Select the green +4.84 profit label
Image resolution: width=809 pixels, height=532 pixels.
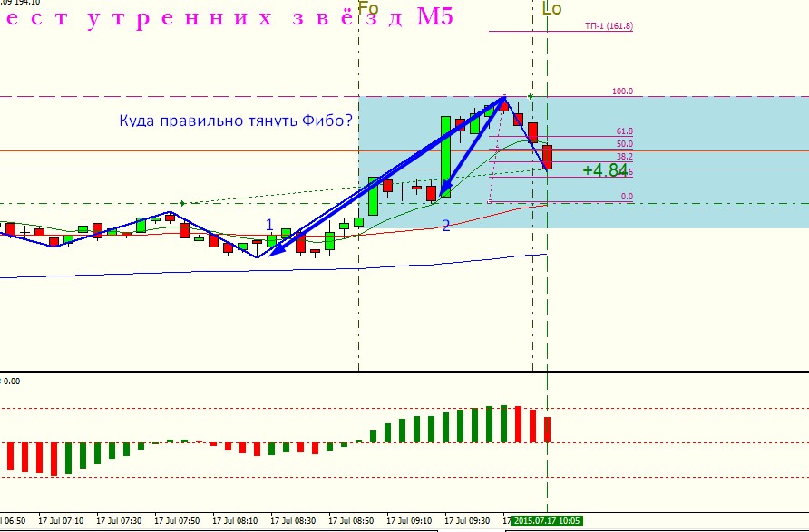pos(605,170)
